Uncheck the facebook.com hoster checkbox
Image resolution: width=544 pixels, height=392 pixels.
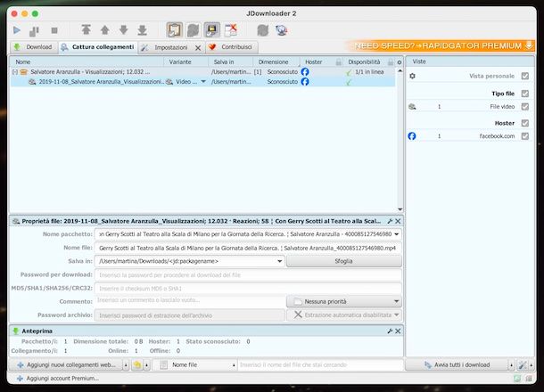[525, 135]
